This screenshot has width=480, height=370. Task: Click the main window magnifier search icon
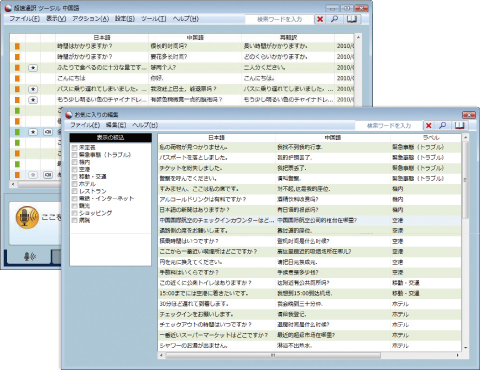pyautogui.click(x=334, y=19)
